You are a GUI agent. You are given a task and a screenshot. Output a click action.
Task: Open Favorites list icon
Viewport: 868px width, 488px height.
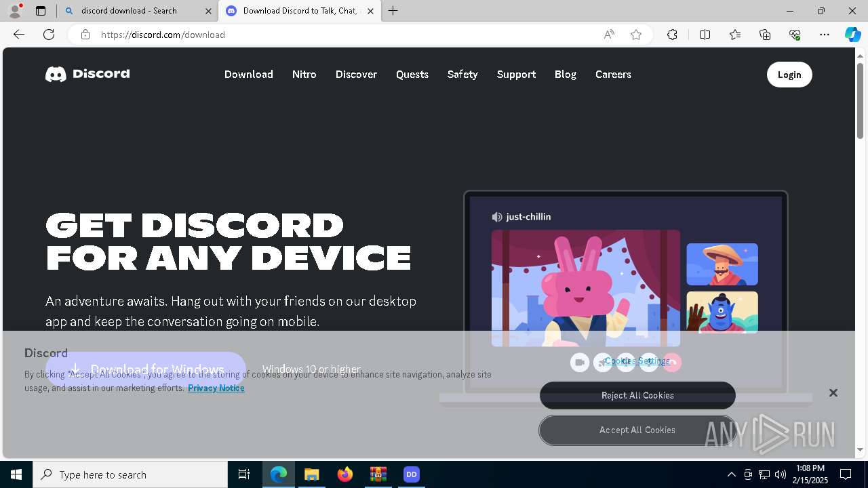(x=735, y=35)
